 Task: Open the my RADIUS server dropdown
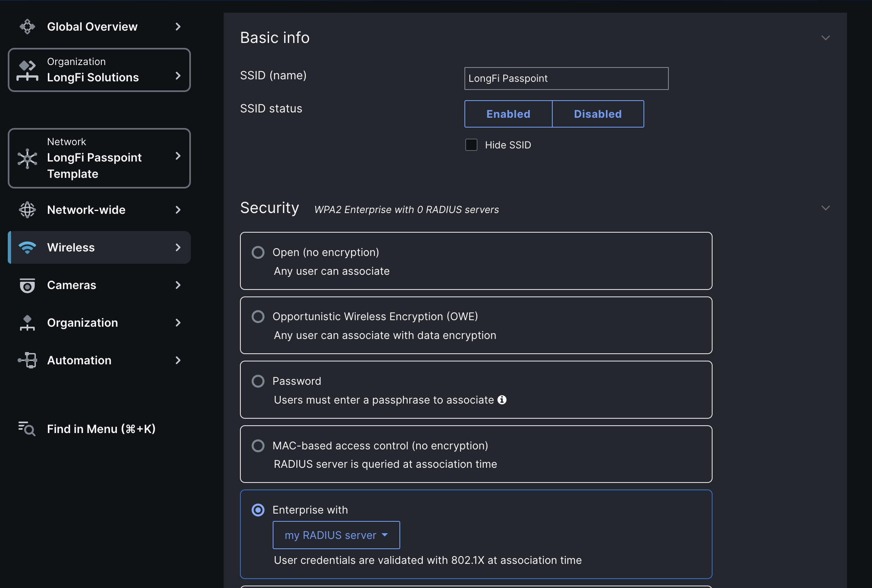(336, 535)
